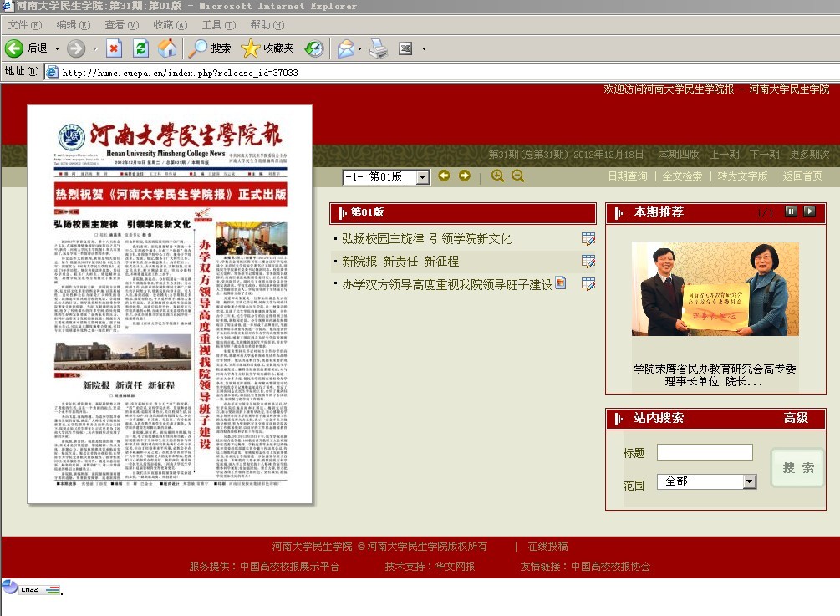This screenshot has height=616, width=840.
Task: Click the small picture icon after 领导班子建设
Action: (x=560, y=283)
